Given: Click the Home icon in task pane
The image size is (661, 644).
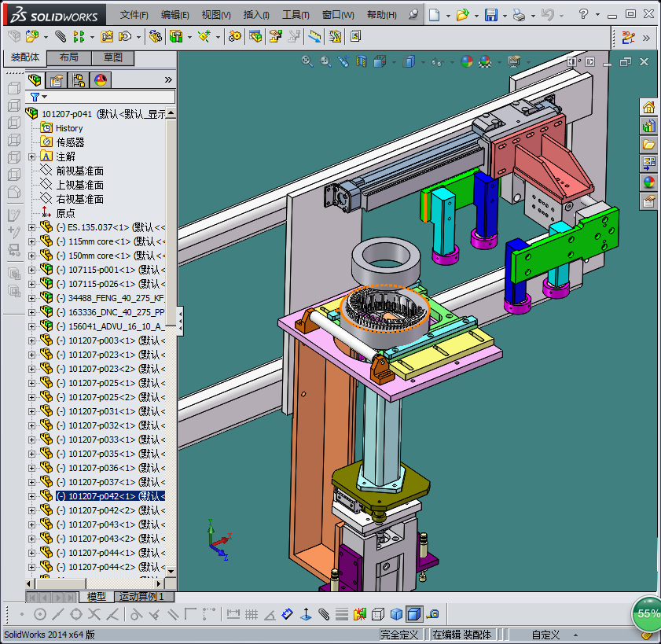Looking at the screenshot, I should [x=648, y=108].
